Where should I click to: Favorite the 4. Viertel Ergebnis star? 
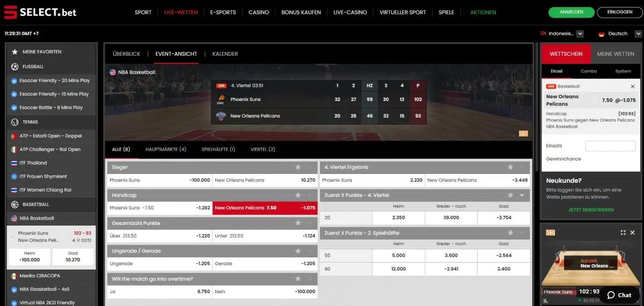point(510,167)
